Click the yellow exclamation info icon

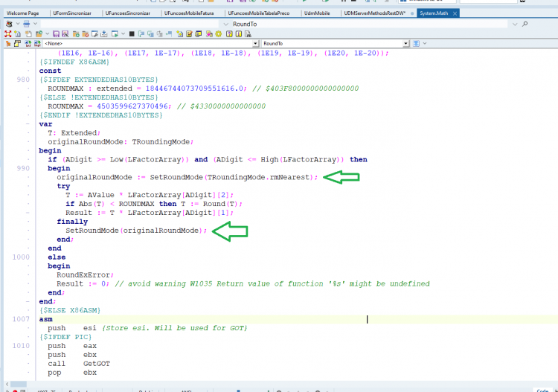click(239, 33)
